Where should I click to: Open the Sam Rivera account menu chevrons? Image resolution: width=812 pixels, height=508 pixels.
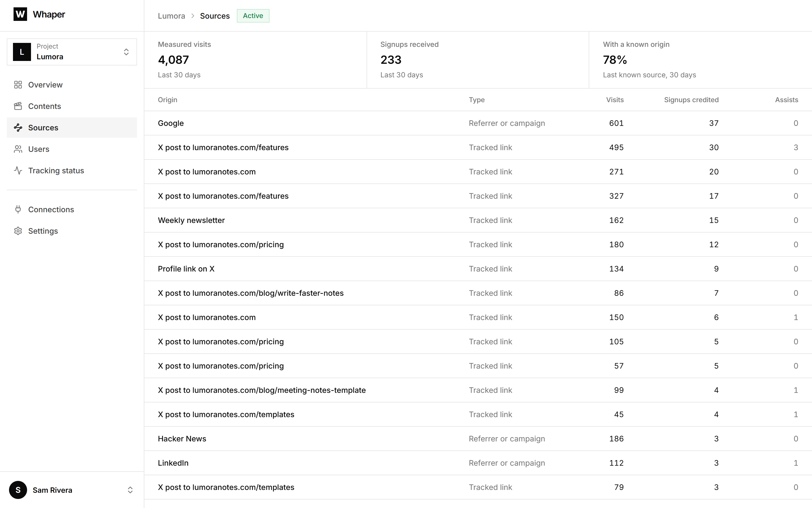pos(130,490)
